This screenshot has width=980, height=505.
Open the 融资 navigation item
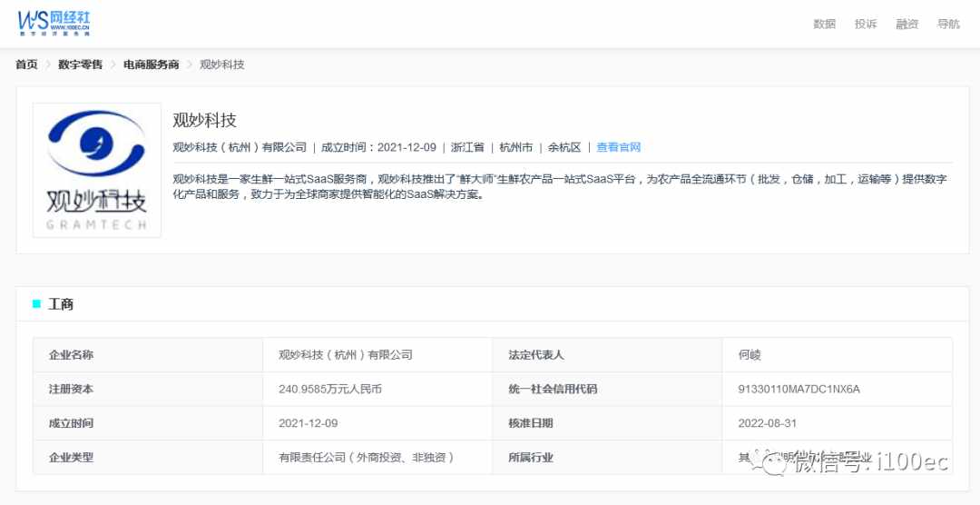tap(906, 24)
